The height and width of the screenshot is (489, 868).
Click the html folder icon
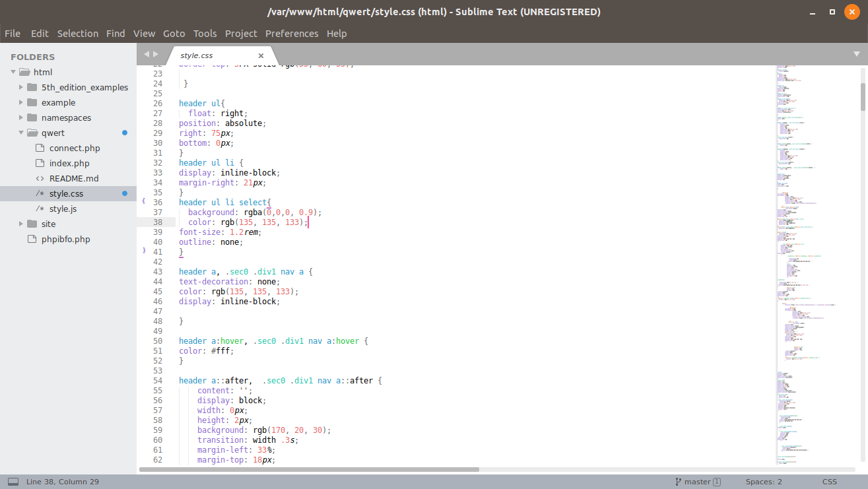24,72
